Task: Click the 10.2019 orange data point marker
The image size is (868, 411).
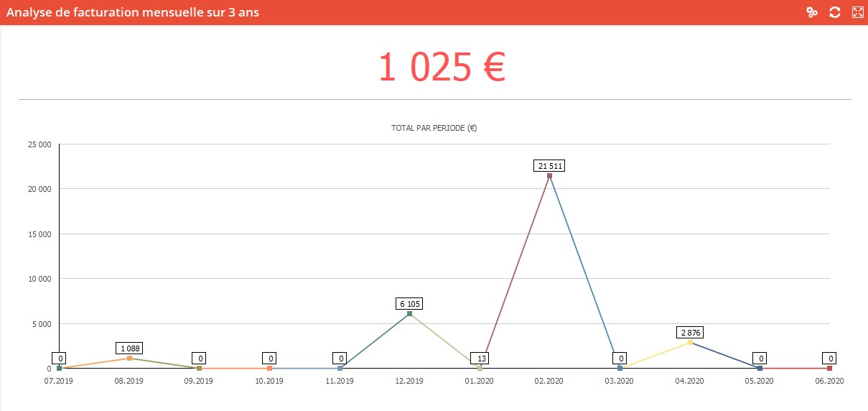Action: pos(269,368)
